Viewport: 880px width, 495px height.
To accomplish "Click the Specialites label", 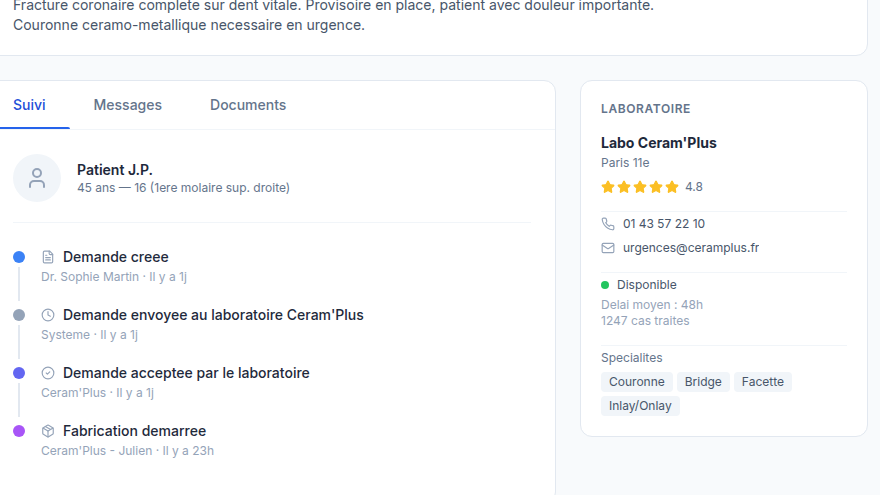I will point(631,358).
